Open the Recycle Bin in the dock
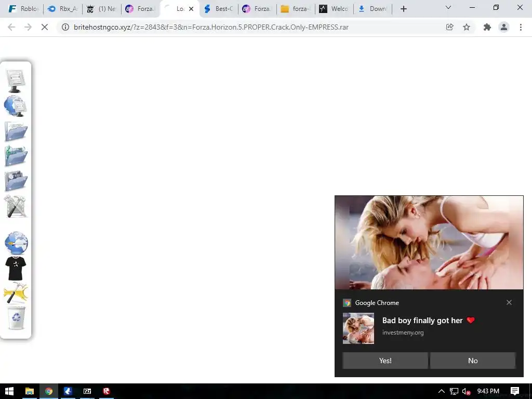This screenshot has height=399, width=532. (x=16, y=317)
